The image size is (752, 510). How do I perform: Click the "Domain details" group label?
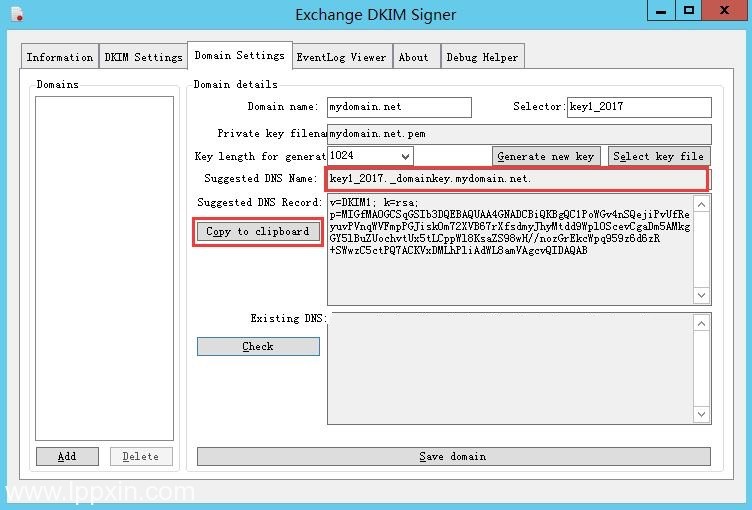235,84
